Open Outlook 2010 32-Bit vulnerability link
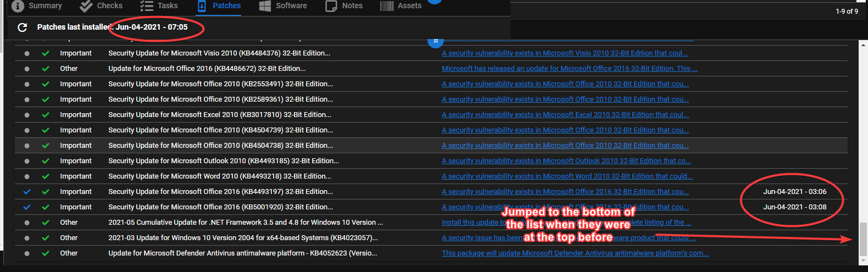This screenshot has width=868, height=272. (566, 161)
